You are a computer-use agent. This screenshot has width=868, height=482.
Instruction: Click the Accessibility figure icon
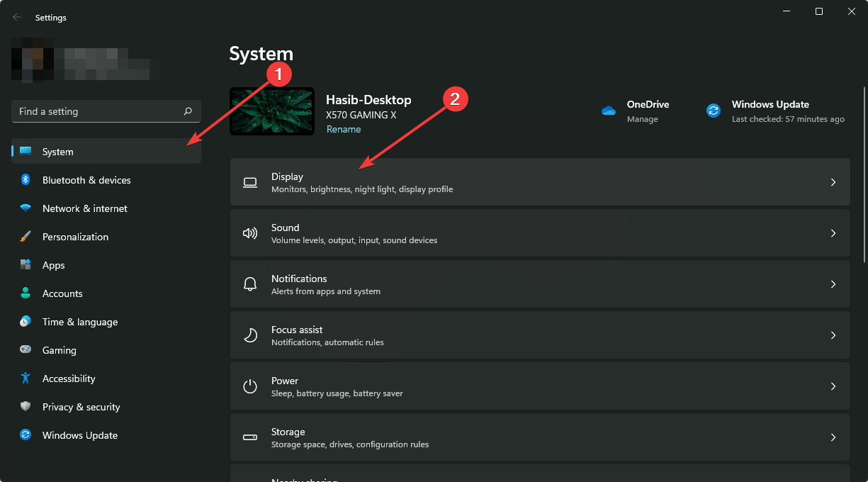(x=26, y=379)
